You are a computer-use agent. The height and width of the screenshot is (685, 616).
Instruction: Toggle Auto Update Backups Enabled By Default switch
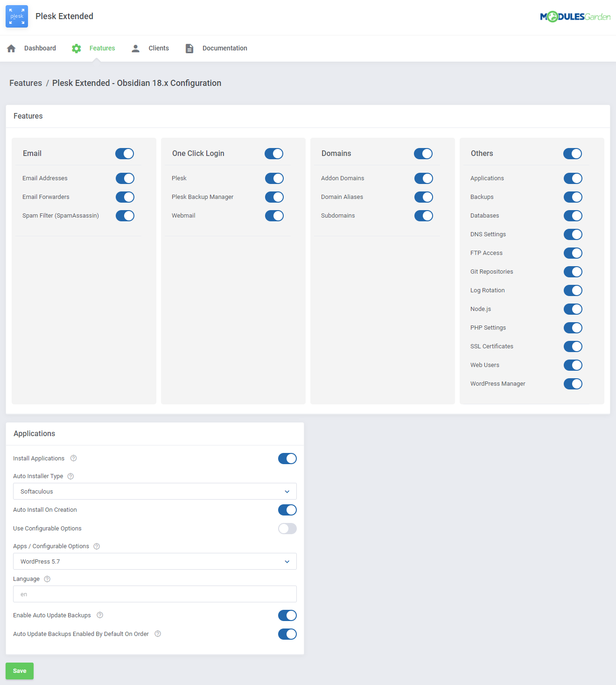(287, 634)
